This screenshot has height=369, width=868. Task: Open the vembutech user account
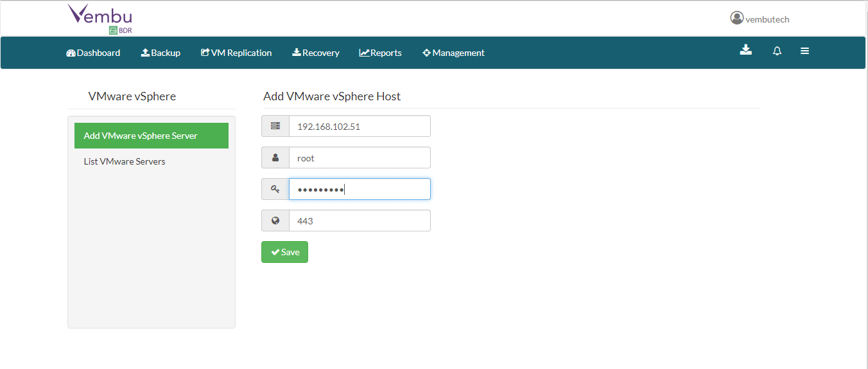[760, 19]
